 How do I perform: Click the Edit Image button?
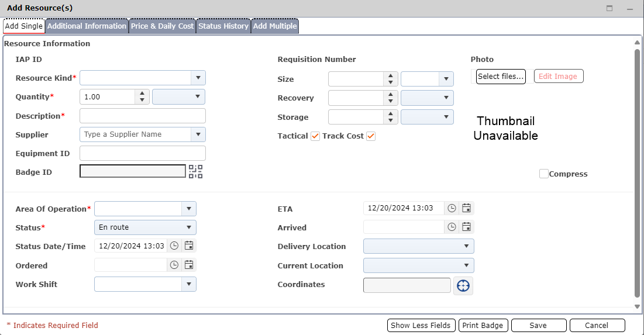tap(559, 77)
